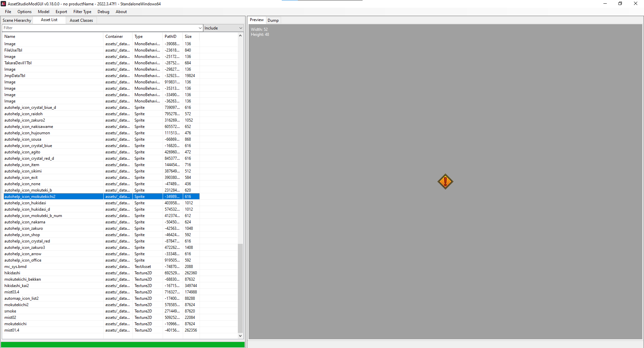Switch to the Asset List tab
The height and width of the screenshot is (348, 644).
click(49, 20)
